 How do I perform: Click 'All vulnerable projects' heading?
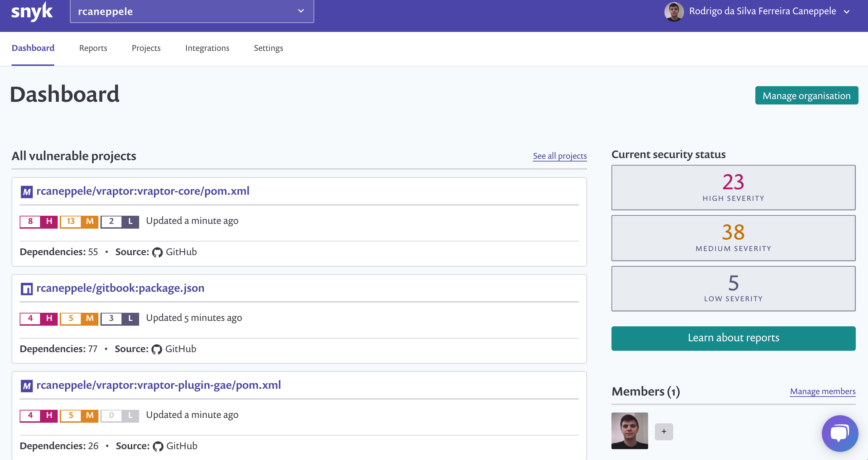(x=74, y=156)
